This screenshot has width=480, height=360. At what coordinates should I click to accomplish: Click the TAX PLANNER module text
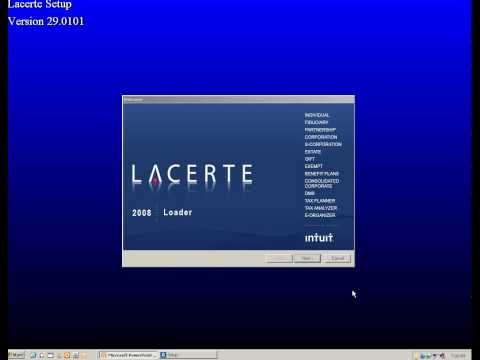pyautogui.click(x=320, y=201)
